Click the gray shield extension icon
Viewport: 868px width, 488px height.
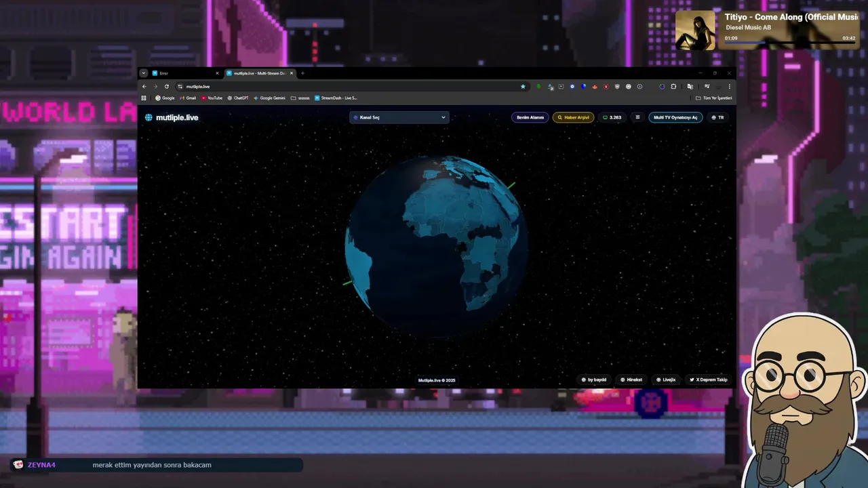(617, 87)
